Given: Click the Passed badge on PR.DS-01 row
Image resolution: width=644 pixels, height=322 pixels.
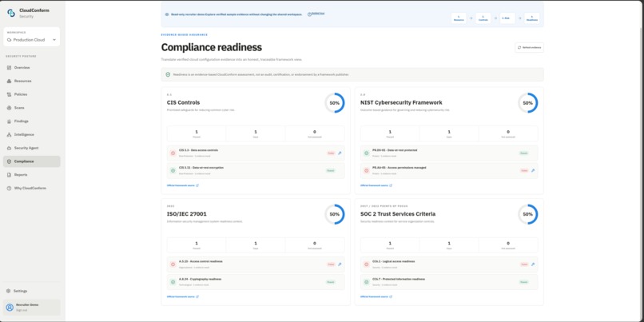Looking at the screenshot, I should (523, 153).
